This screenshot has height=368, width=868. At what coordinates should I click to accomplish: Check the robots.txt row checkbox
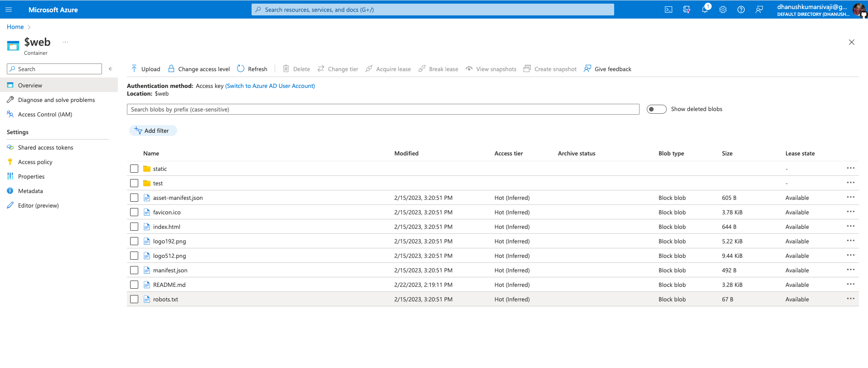134,299
